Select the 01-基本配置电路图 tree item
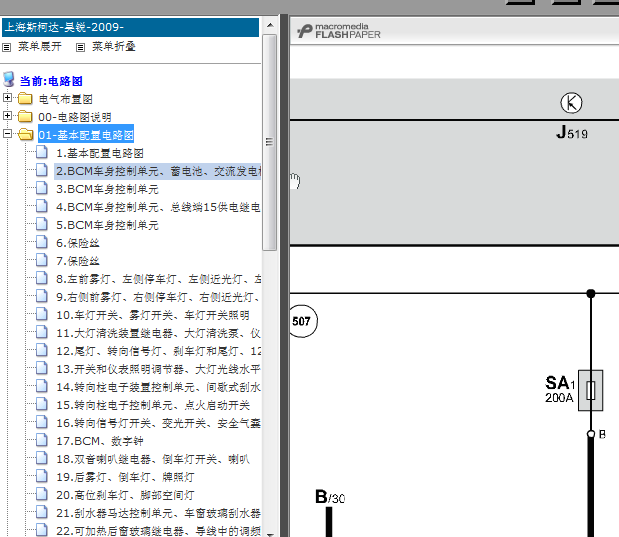The width and height of the screenshot is (619, 537). 86,135
